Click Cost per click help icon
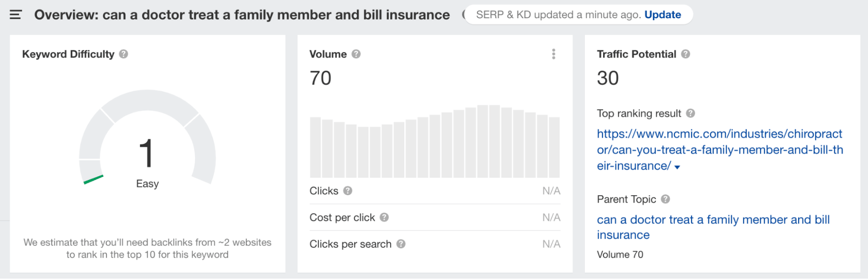 pyautogui.click(x=384, y=217)
